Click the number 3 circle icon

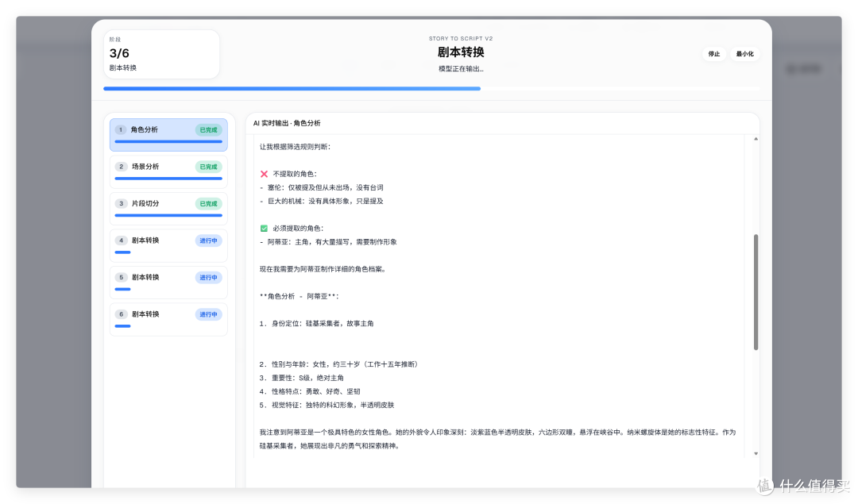click(121, 203)
